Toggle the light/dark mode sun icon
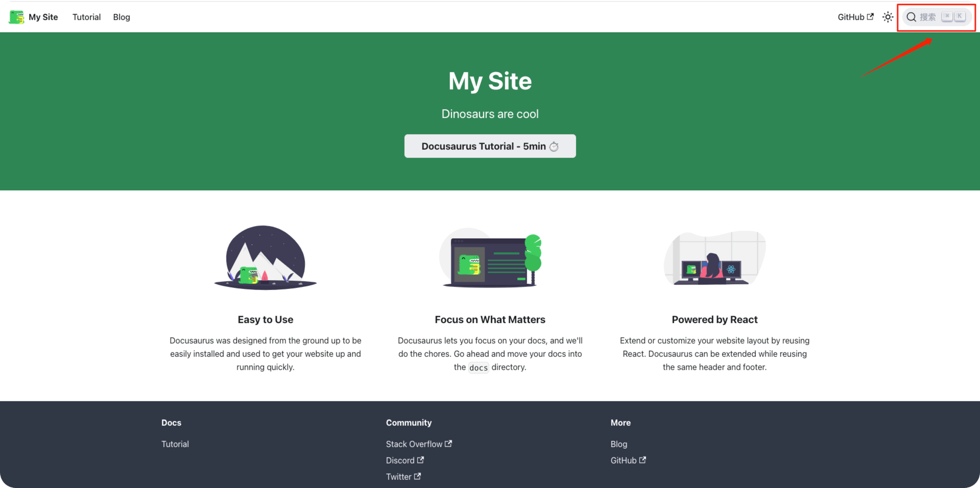Screen dimensions: 980x488 point(888,17)
